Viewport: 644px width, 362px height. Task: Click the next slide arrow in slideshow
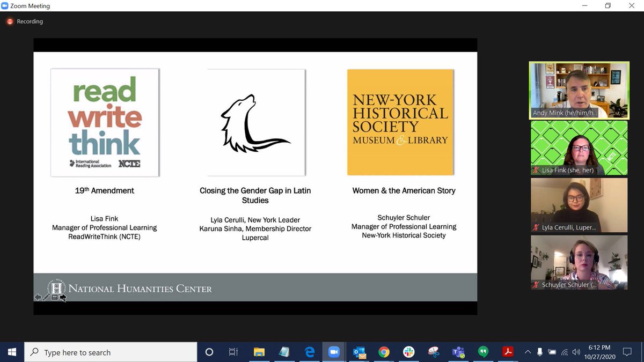click(63, 297)
